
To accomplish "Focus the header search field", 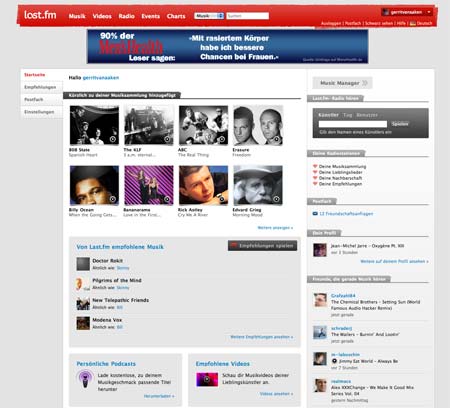I will [x=248, y=16].
